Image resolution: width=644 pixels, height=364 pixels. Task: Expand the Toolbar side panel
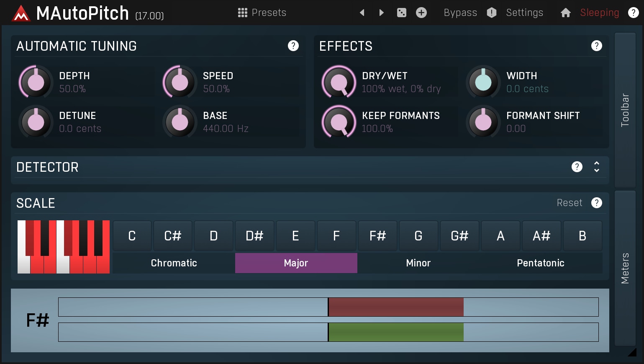pos(625,110)
